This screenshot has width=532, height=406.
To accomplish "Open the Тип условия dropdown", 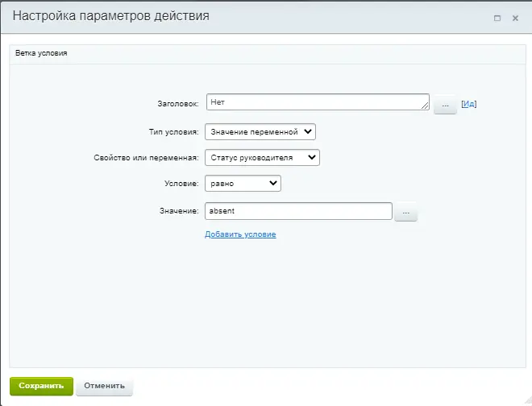I will [260, 132].
